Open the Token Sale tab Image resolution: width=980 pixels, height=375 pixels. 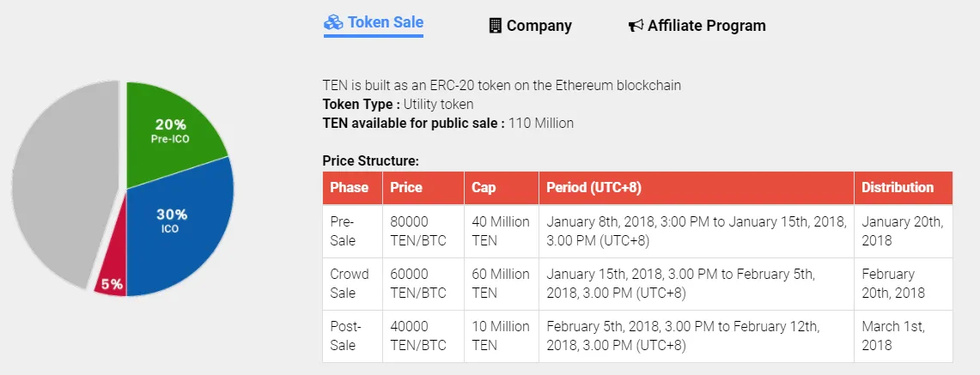click(x=373, y=23)
